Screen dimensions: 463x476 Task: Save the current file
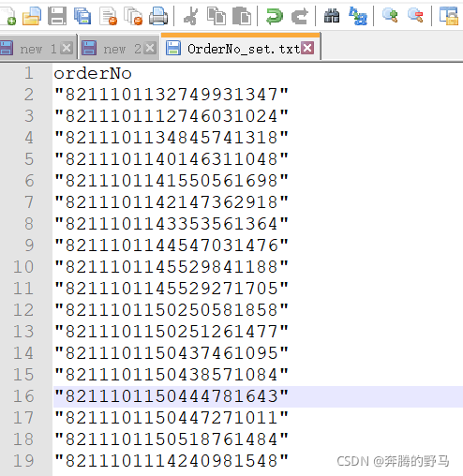pos(57,16)
